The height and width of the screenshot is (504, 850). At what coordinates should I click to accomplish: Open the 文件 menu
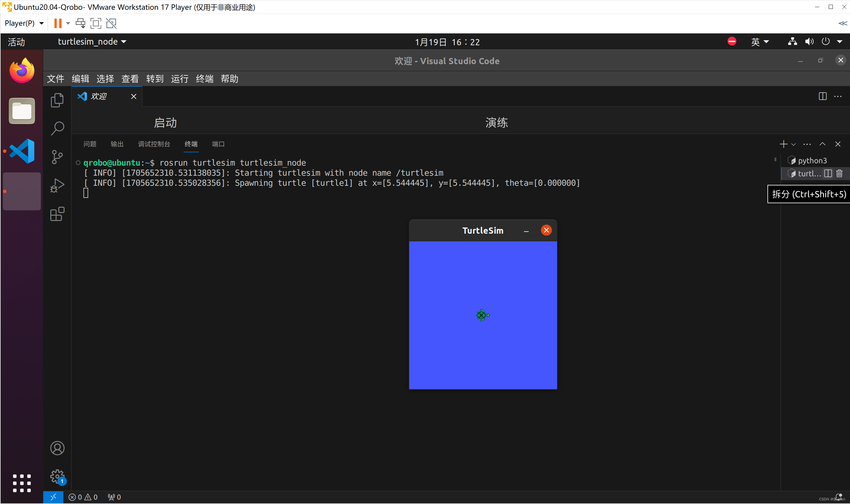coord(55,79)
